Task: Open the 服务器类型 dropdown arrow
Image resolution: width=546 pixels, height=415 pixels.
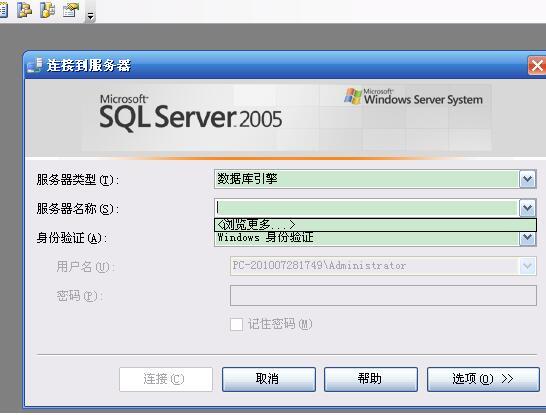Action: (528, 179)
